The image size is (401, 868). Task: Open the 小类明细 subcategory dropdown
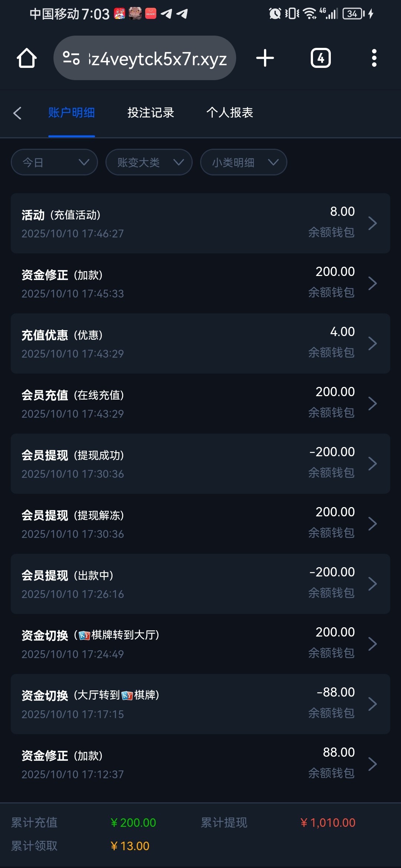point(244,162)
